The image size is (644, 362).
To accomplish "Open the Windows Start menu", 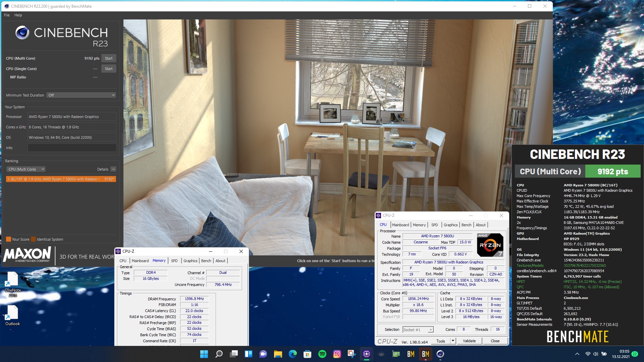I will [204, 354].
